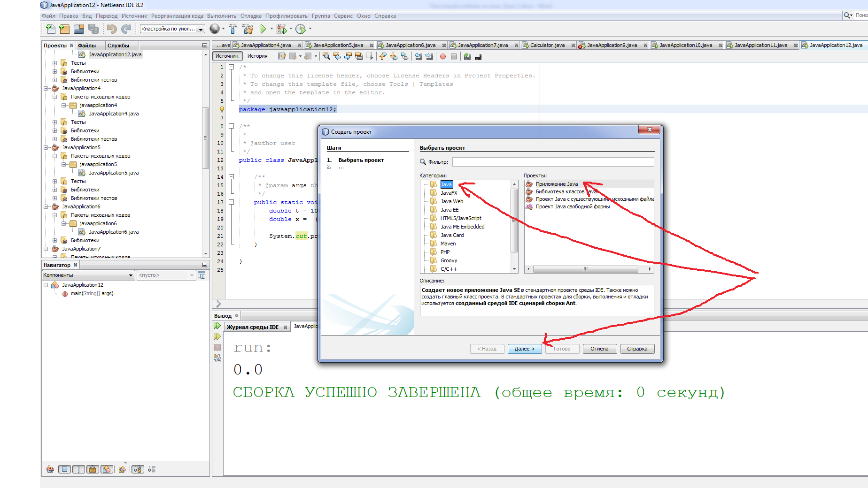Click the Profile Project clock icon
The width and height of the screenshot is (868, 488).
301,29
